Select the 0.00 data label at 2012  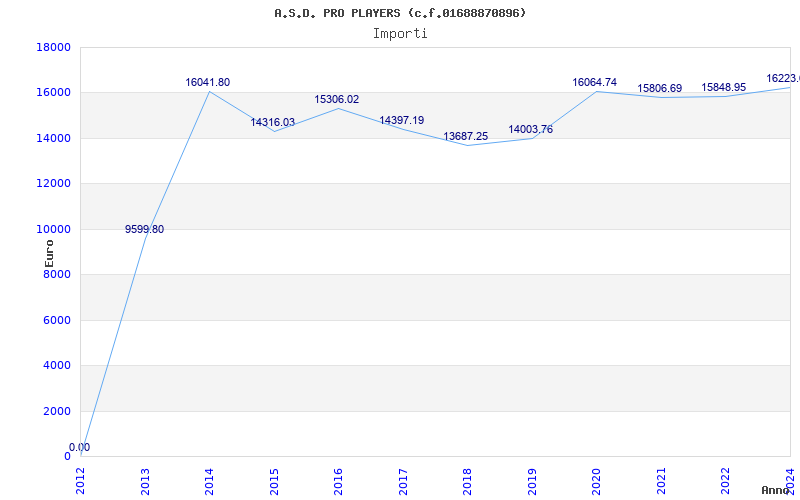click(80, 447)
